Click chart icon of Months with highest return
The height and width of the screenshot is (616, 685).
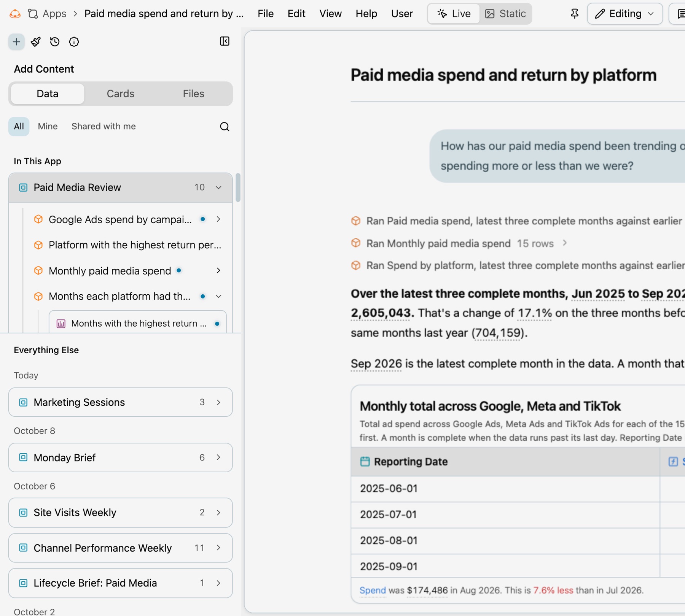point(61,324)
